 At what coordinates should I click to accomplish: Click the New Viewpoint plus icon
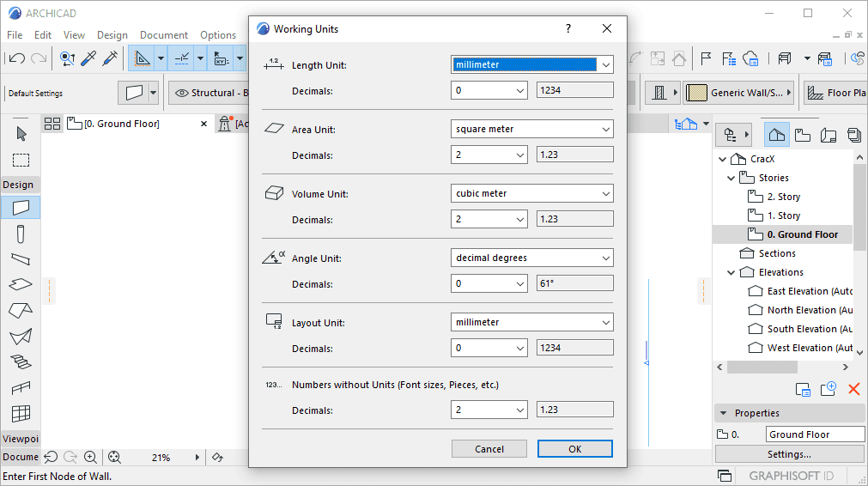pyautogui.click(x=829, y=389)
